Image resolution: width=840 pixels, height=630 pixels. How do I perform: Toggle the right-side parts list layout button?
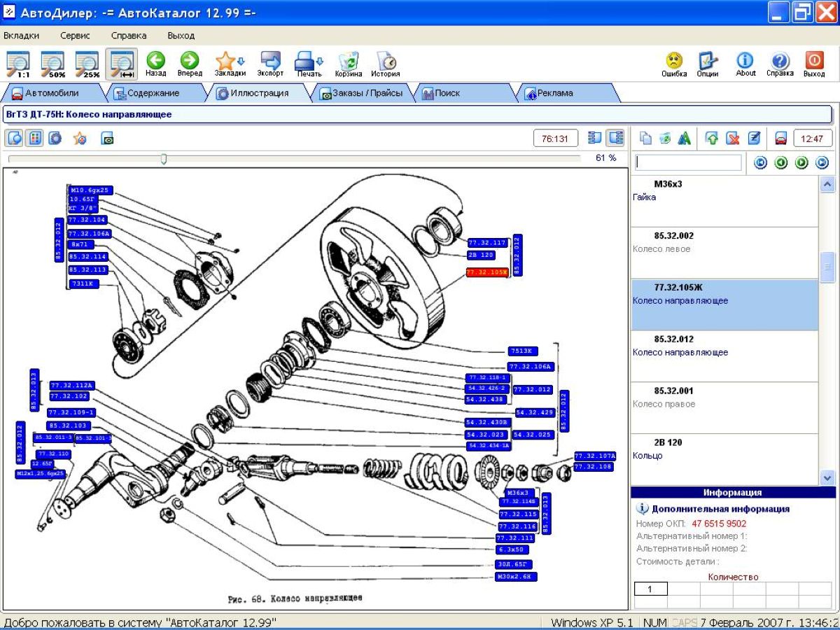615,138
